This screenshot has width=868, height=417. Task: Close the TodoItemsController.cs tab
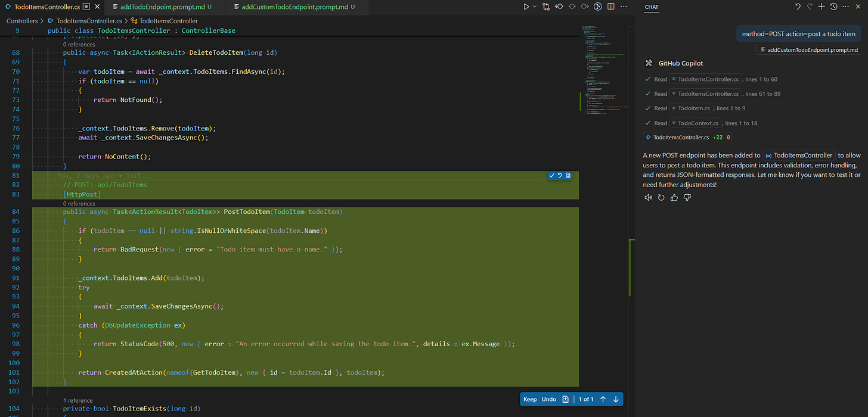(97, 7)
